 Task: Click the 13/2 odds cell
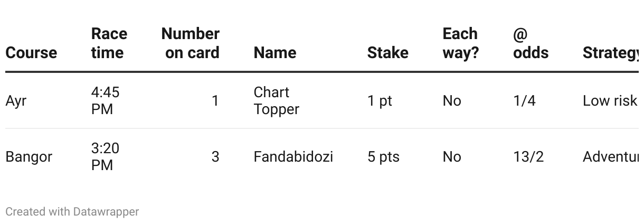click(x=528, y=157)
